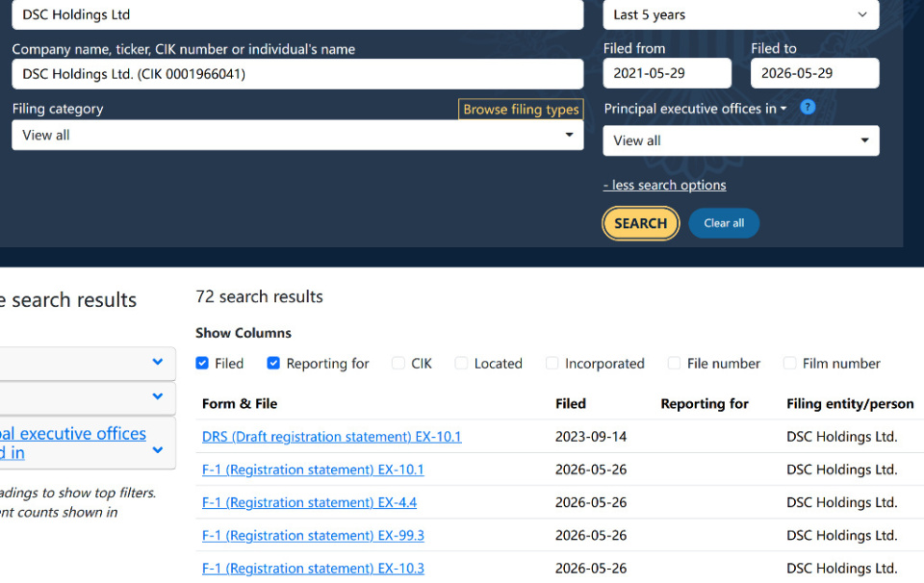Image resolution: width=924 pixels, height=583 pixels.
Task: Toggle the Reporting for column checkbox
Action: pos(273,363)
